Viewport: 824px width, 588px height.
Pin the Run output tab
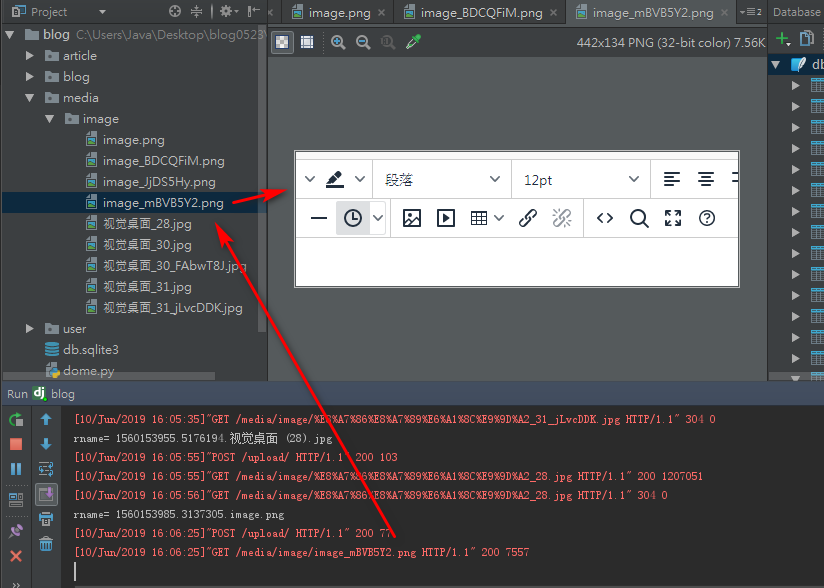pos(15,529)
